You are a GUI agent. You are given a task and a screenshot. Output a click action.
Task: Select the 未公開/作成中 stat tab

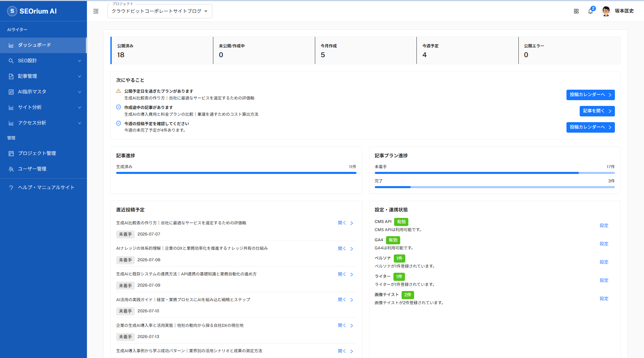click(264, 50)
